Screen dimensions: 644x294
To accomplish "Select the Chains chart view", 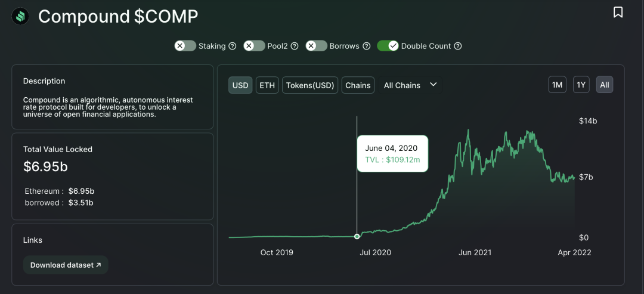I will [358, 85].
